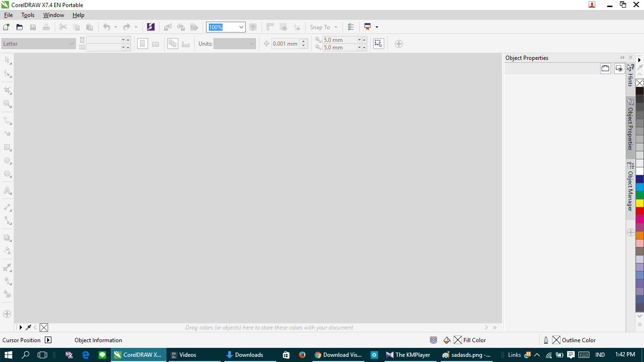644x362 pixels.
Task: Open the Tools menu
Action: pyautogui.click(x=28, y=15)
